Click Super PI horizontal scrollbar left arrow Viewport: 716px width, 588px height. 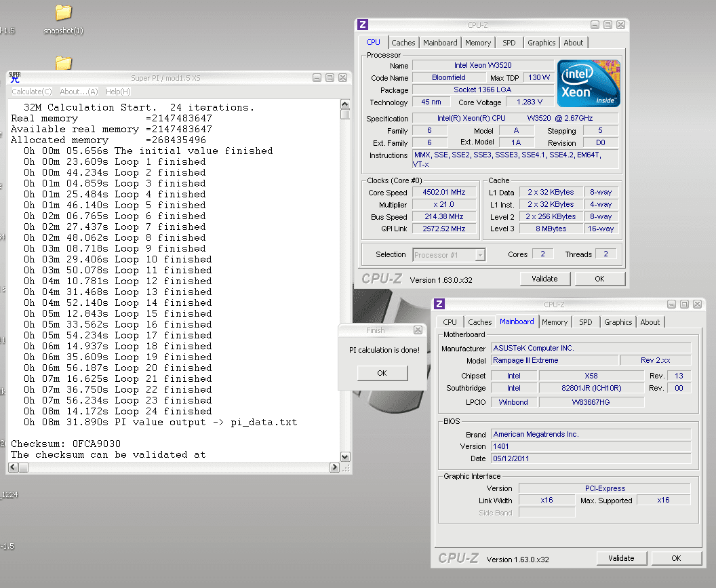[14, 467]
